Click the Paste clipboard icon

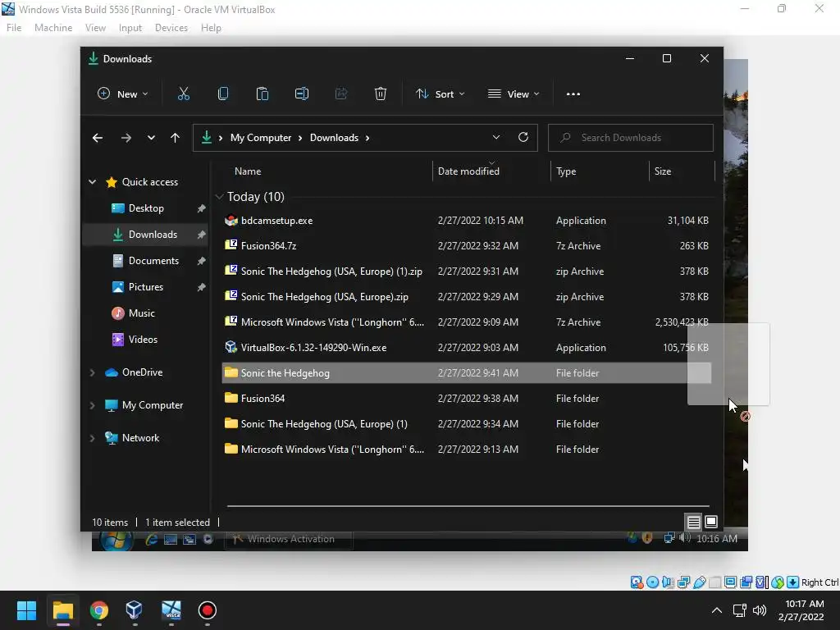pyautogui.click(x=262, y=94)
